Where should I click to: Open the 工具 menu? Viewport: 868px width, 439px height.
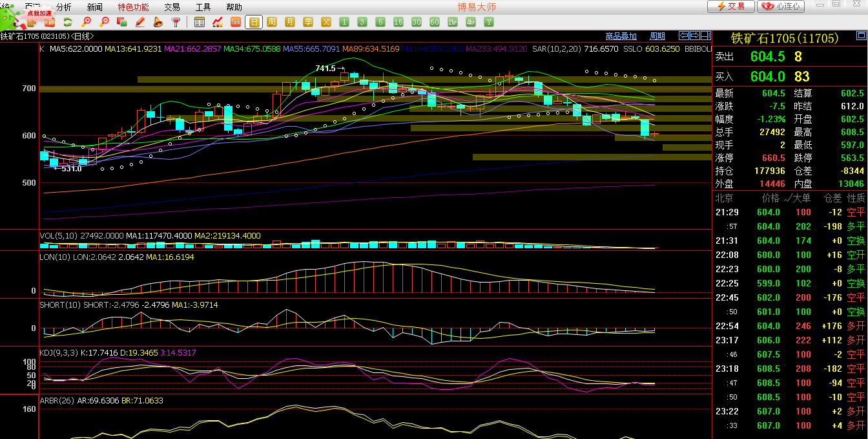pos(203,7)
